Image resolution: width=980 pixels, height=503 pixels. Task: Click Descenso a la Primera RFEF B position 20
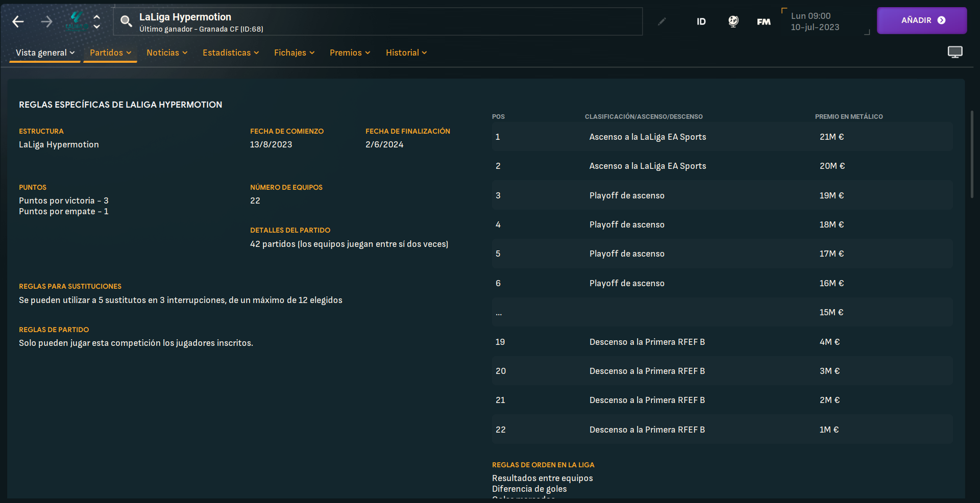tap(722, 371)
